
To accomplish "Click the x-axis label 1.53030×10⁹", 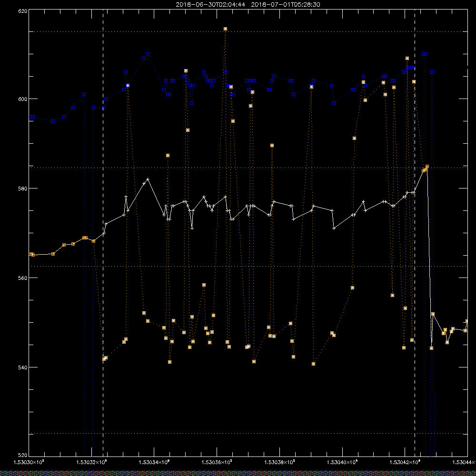I will (29, 462).
